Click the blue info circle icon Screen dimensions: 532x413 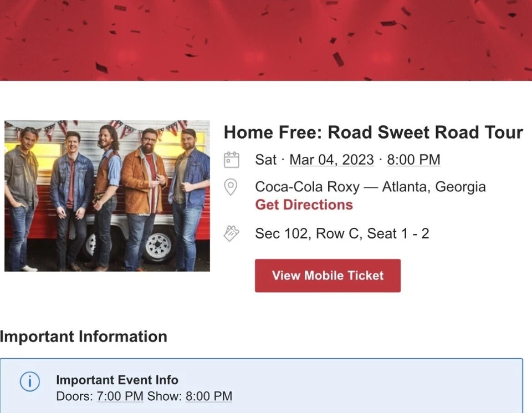point(30,381)
